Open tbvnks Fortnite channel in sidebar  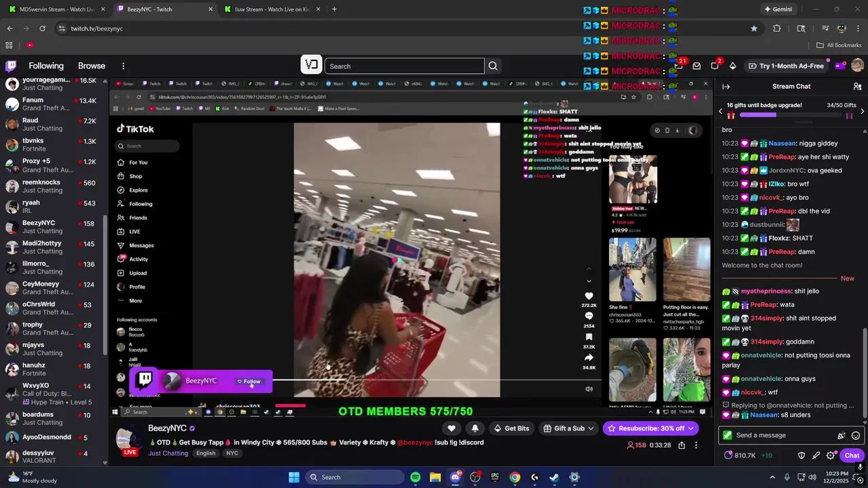coord(52,145)
